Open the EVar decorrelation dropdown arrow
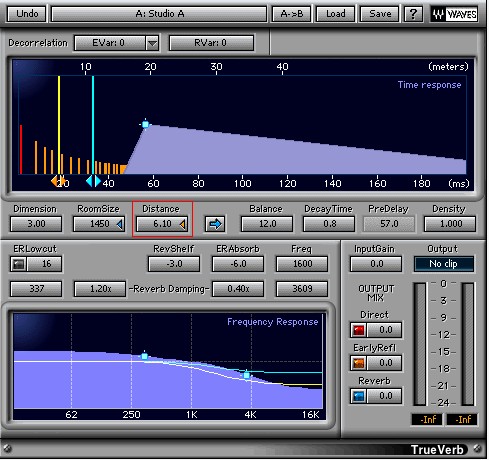Screen dimensions: 489x460 pyautogui.click(x=152, y=43)
